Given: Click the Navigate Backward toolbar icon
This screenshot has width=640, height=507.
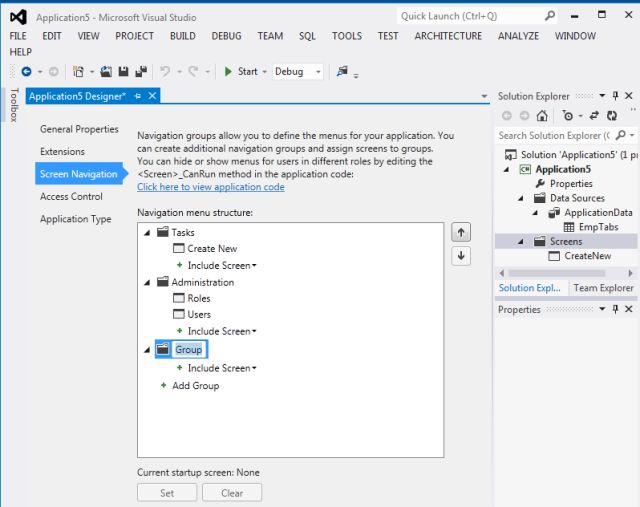Looking at the screenshot, I should coord(27,72).
